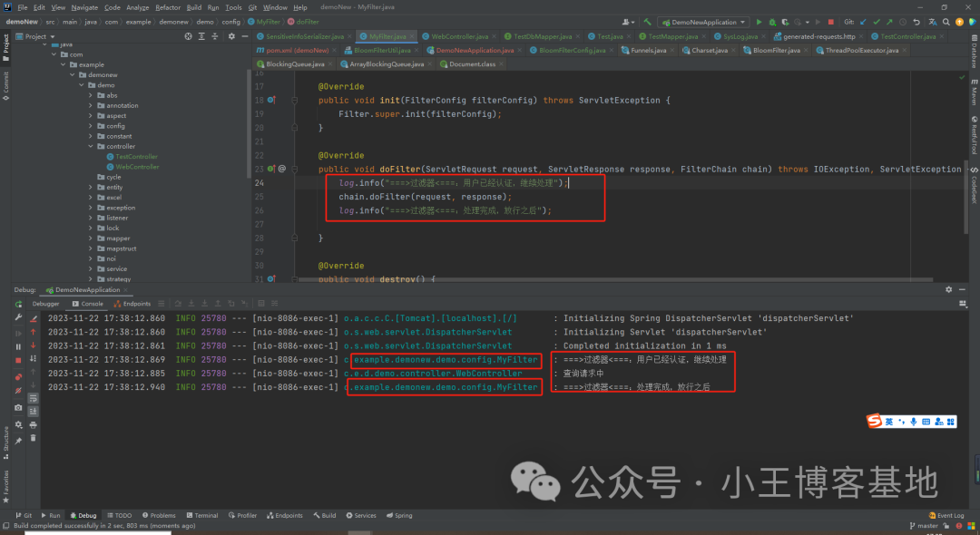Screen dimensions: 980x535
Task: Toggle code folding at line 23
Action: tap(295, 170)
